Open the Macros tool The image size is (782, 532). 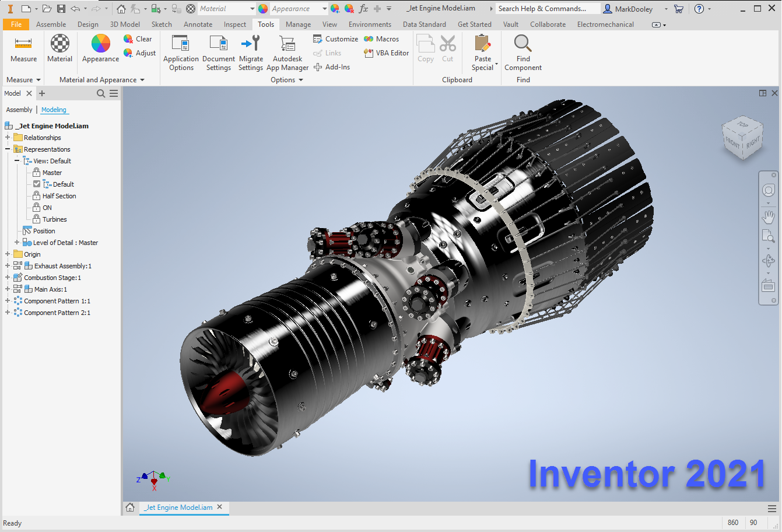382,38
